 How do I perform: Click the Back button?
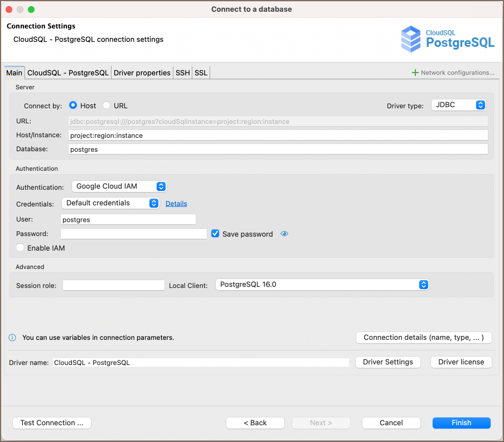[x=255, y=423]
